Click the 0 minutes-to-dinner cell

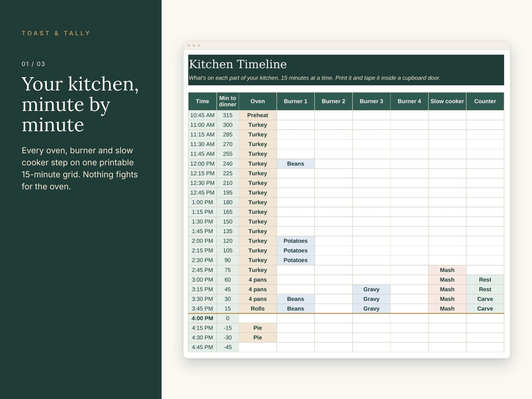[228, 318]
